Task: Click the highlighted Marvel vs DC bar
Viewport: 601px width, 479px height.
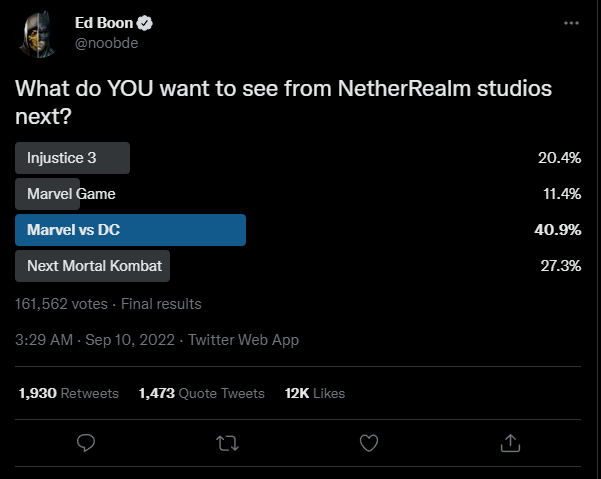Action: [130, 230]
